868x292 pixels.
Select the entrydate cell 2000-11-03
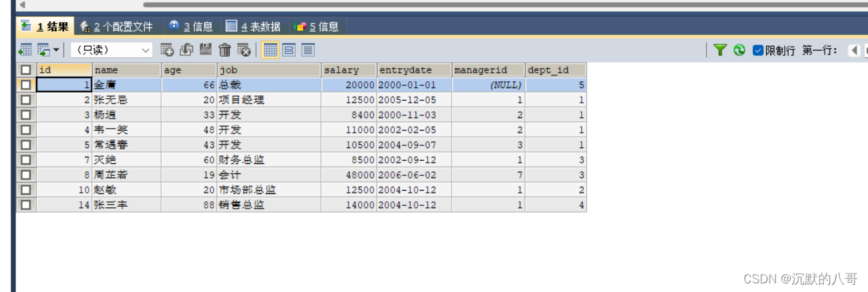[x=414, y=115]
